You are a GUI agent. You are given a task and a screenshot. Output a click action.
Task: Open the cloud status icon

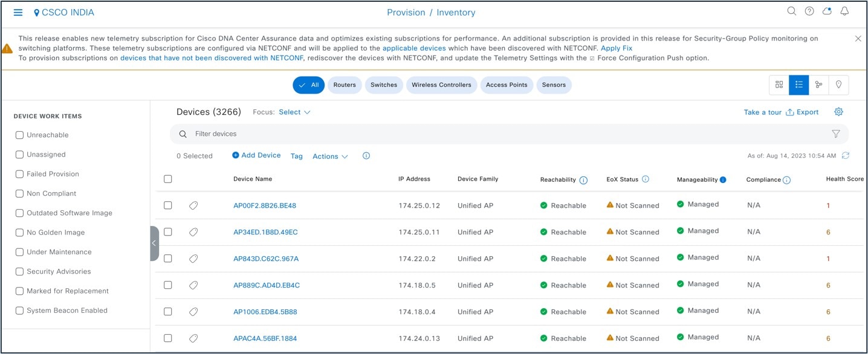[x=827, y=11]
